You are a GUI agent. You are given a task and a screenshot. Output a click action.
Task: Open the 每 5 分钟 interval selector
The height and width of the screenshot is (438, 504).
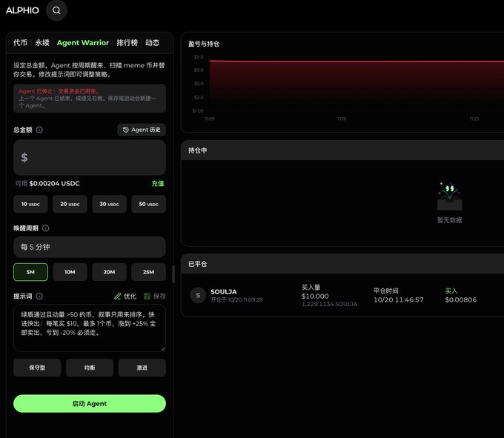click(90, 247)
